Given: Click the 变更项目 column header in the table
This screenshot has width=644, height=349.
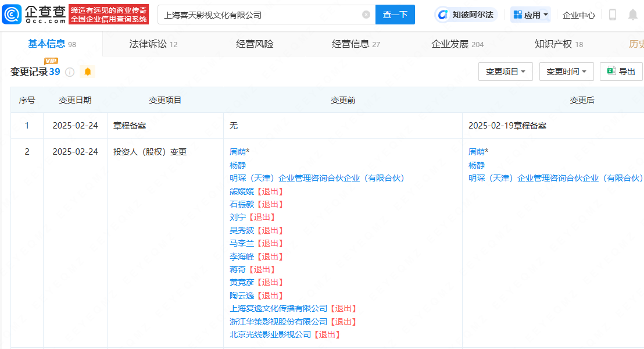Looking at the screenshot, I should coord(165,100).
